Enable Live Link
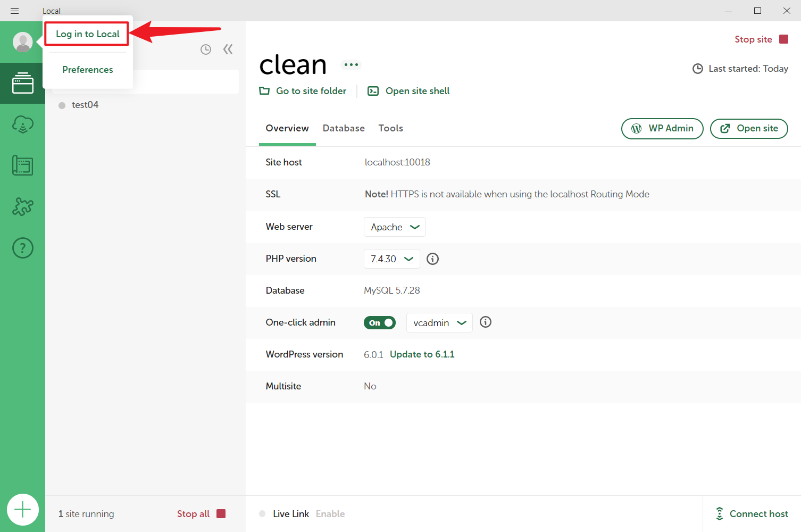Screen dimensions: 801x532 pyautogui.click(x=330, y=514)
